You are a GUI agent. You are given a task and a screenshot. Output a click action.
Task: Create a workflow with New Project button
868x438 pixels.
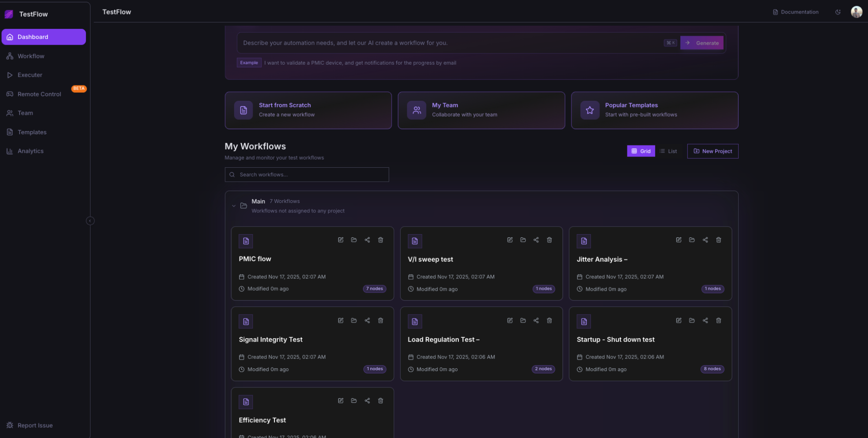click(x=712, y=151)
